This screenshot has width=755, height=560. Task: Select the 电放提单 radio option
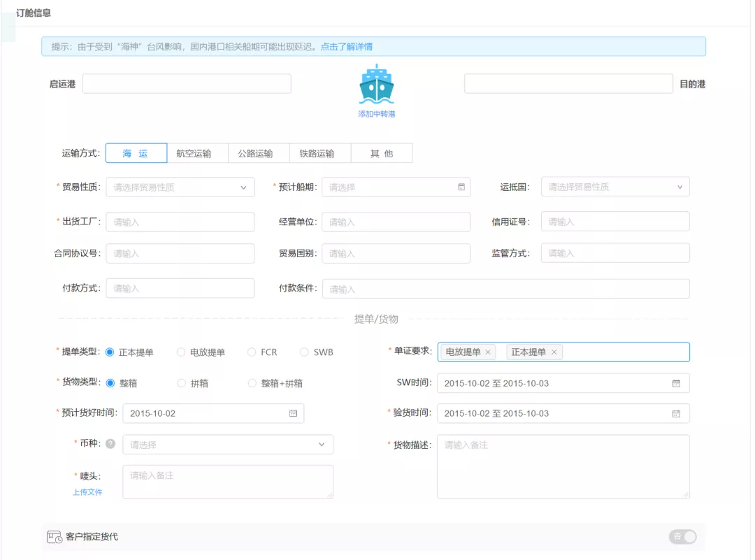[181, 352]
